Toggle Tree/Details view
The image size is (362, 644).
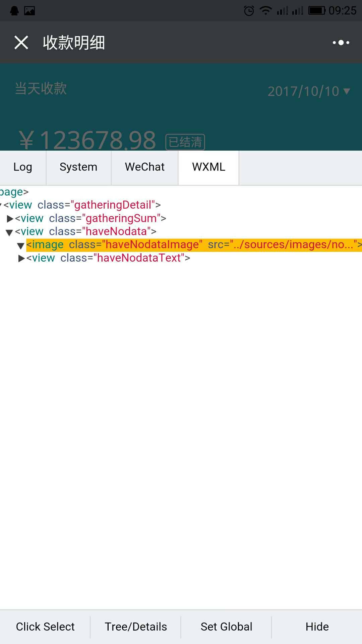click(136, 627)
